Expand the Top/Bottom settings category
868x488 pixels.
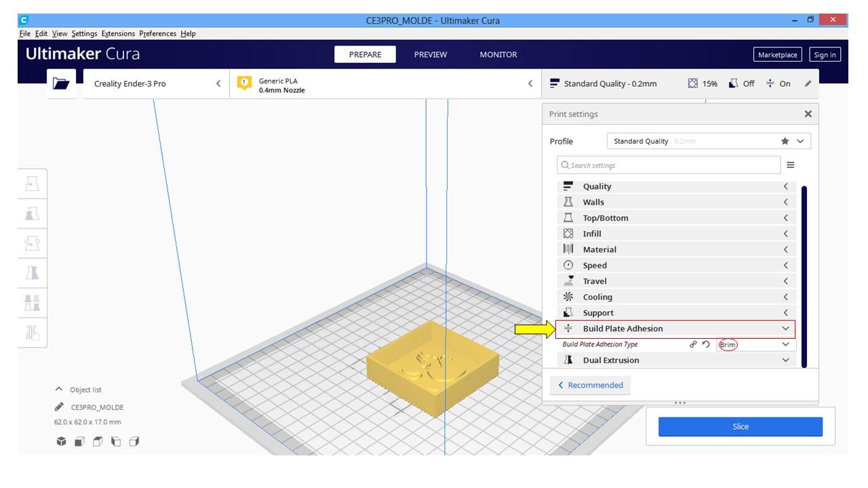click(x=675, y=218)
